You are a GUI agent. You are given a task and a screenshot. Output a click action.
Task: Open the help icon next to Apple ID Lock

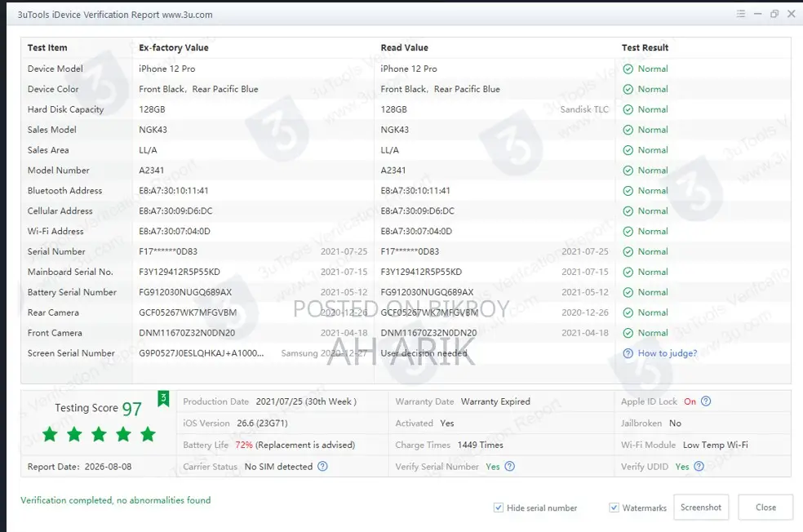(706, 401)
